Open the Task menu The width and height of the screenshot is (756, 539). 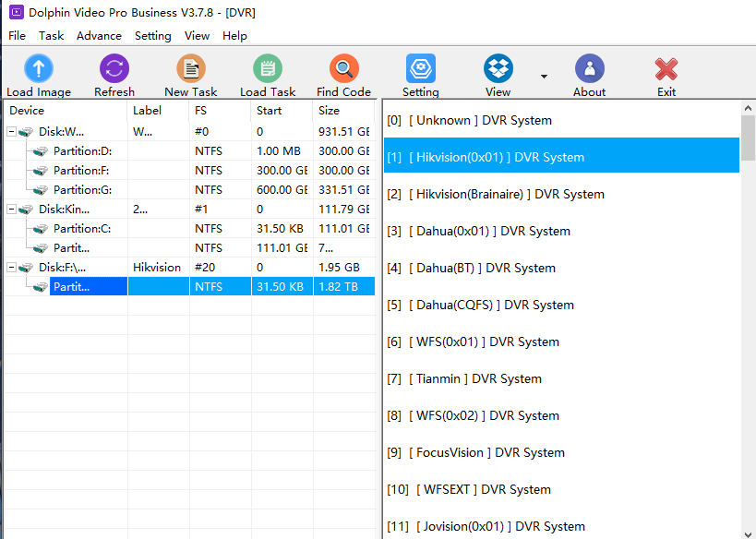click(51, 36)
